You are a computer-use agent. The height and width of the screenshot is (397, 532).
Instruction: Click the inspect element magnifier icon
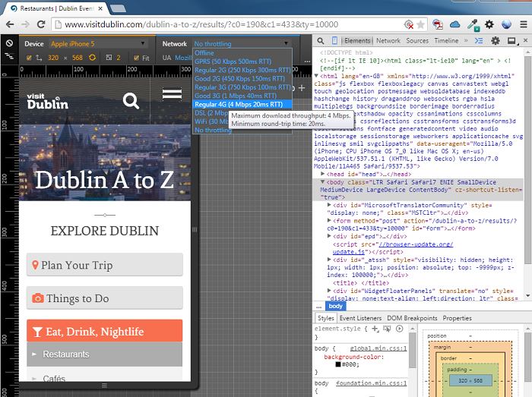pos(321,40)
